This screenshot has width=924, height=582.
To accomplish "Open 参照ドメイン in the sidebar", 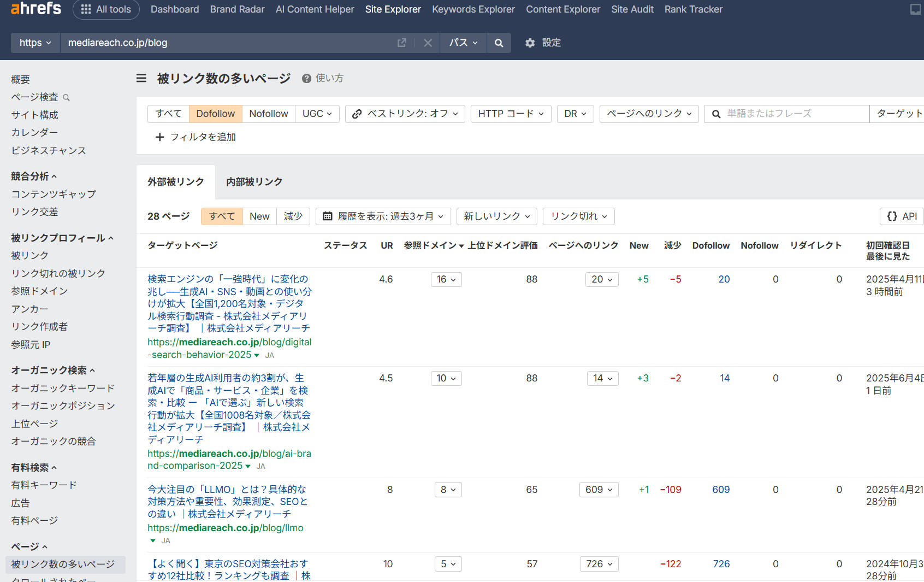I will coord(39,291).
